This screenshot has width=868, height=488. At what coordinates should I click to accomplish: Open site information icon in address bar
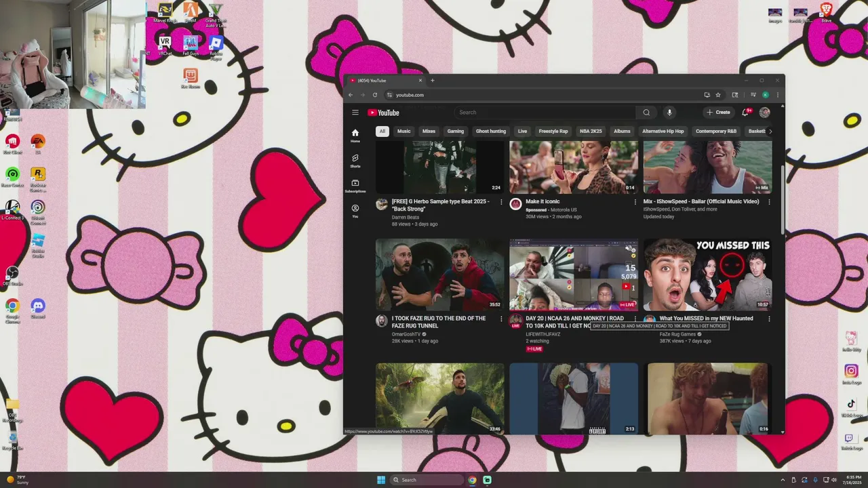[389, 95]
